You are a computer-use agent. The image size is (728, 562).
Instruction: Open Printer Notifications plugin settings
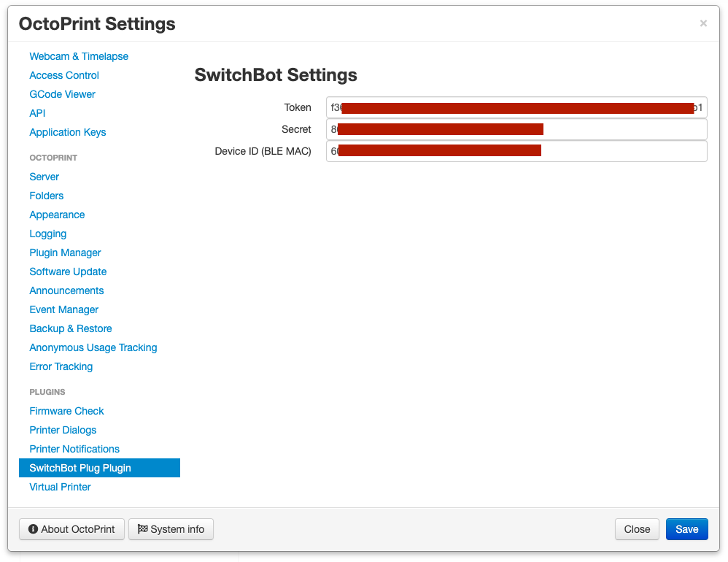[x=74, y=449]
